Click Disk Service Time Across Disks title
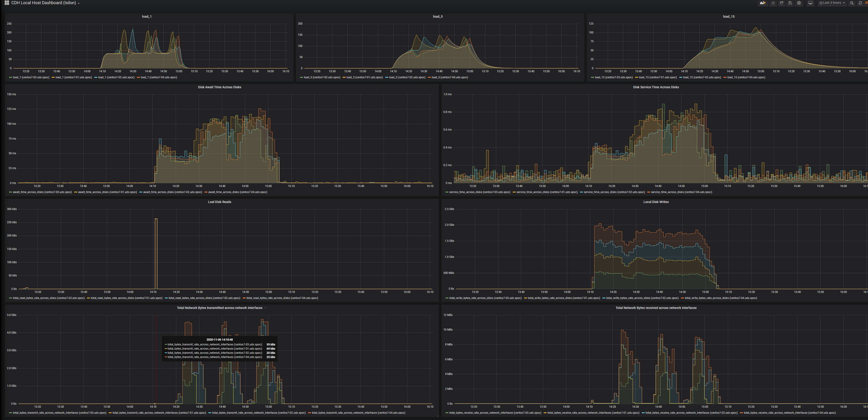Screen dimensions: 868x420 [x=656, y=87]
